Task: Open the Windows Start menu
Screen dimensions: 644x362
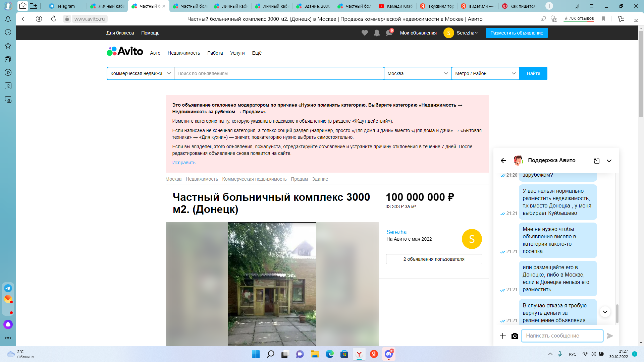Action: click(256, 354)
